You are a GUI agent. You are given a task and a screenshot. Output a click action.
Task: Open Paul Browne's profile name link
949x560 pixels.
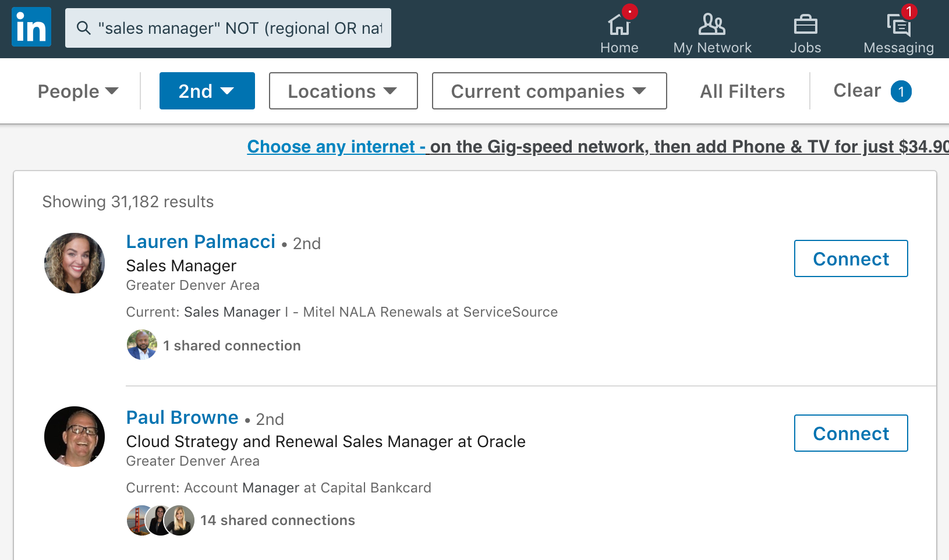coord(182,417)
